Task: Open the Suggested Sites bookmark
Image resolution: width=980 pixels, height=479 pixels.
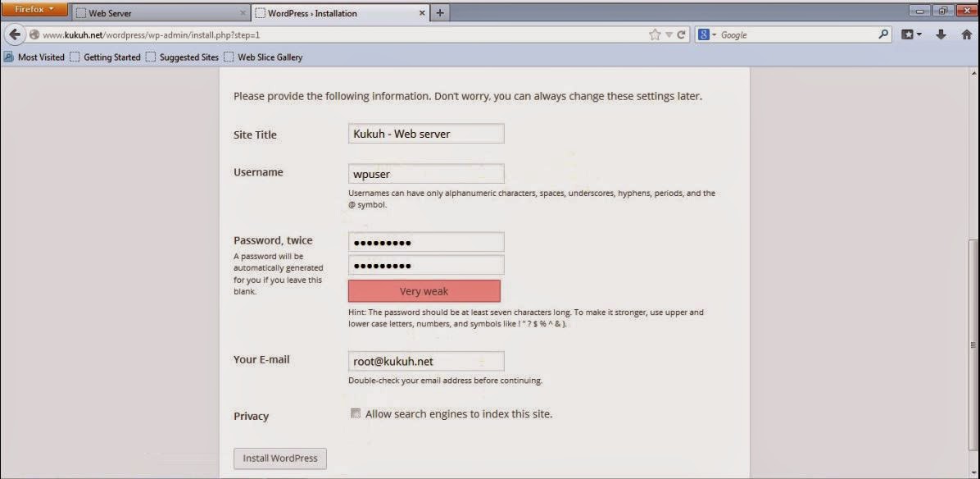Action: pyautogui.click(x=182, y=57)
